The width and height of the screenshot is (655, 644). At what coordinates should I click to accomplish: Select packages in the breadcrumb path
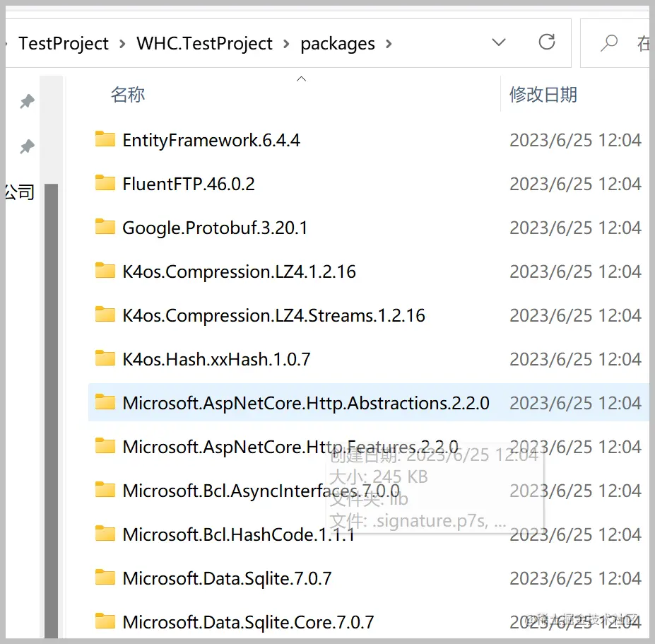coord(338,45)
